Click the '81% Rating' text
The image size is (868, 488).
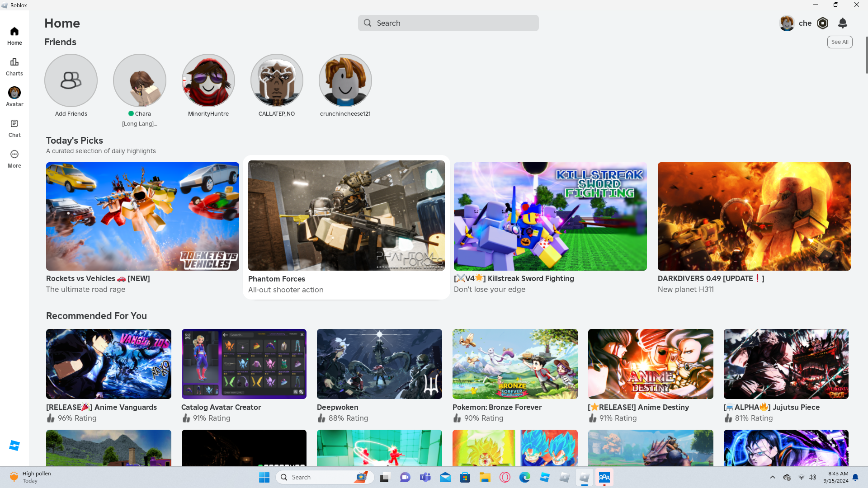pos(754,418)
